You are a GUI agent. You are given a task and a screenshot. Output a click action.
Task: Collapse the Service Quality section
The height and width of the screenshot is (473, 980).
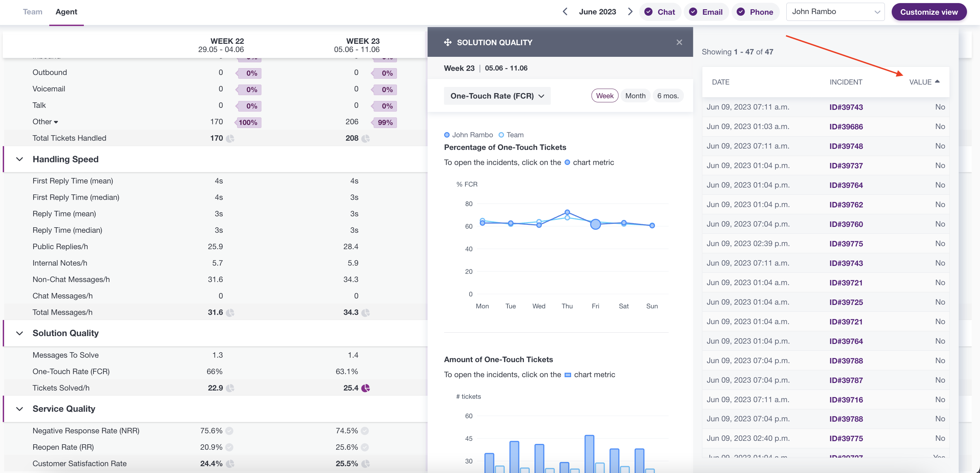[20, 409]
